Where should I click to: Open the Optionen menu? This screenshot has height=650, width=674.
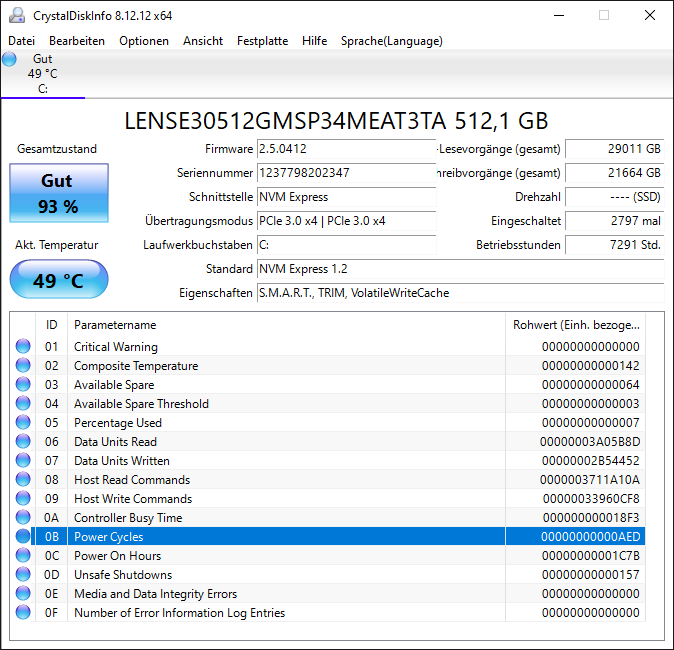144,41
